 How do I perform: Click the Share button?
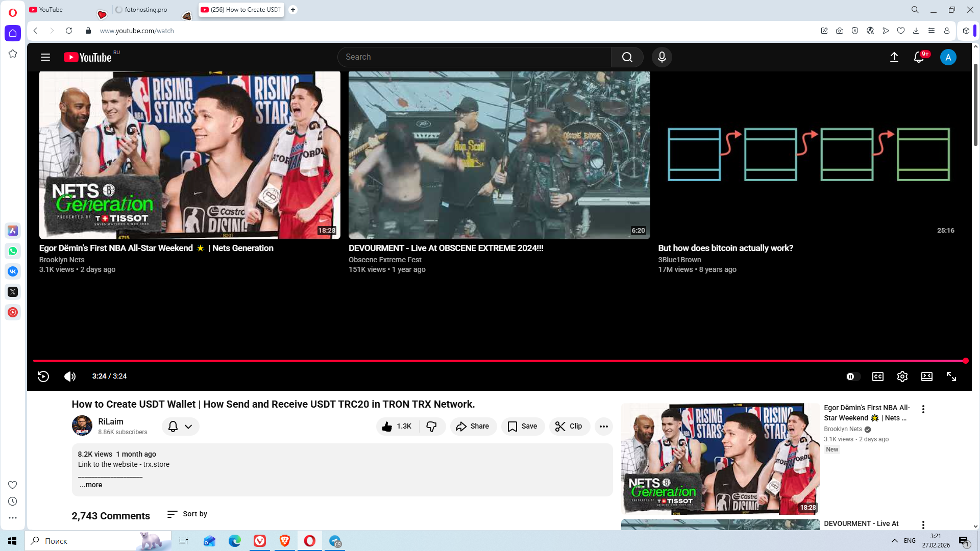coord(473,427)
